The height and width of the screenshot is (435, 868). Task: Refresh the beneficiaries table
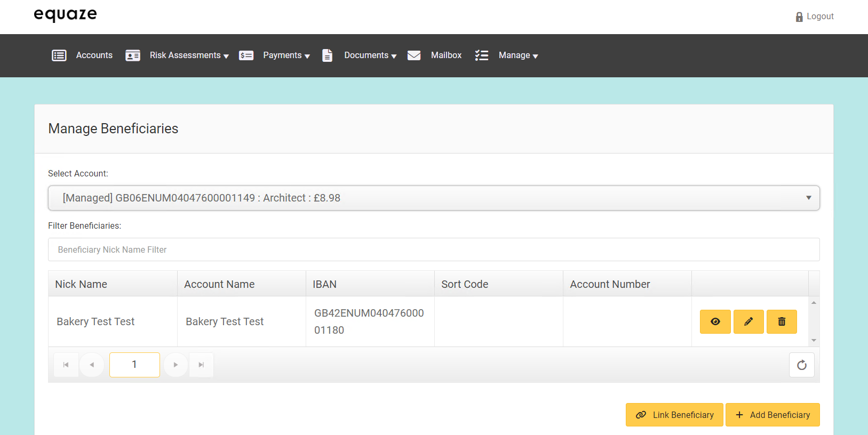coord(801,365)
